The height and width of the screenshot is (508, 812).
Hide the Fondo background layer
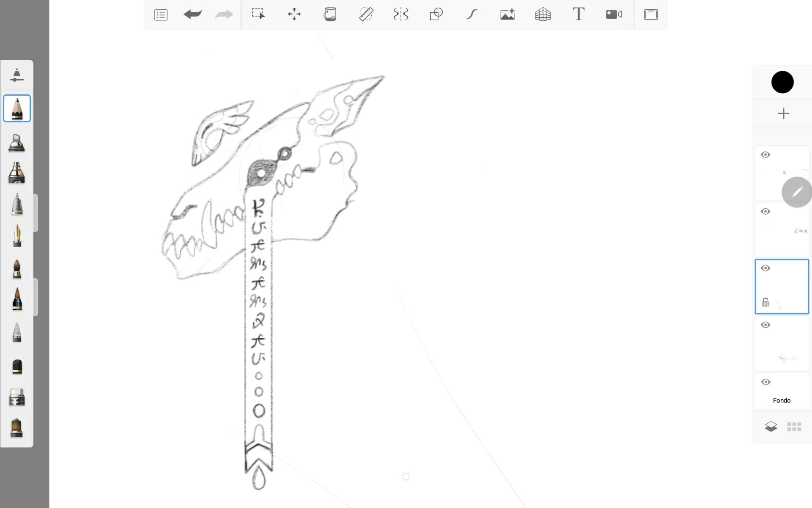point(765,382)
